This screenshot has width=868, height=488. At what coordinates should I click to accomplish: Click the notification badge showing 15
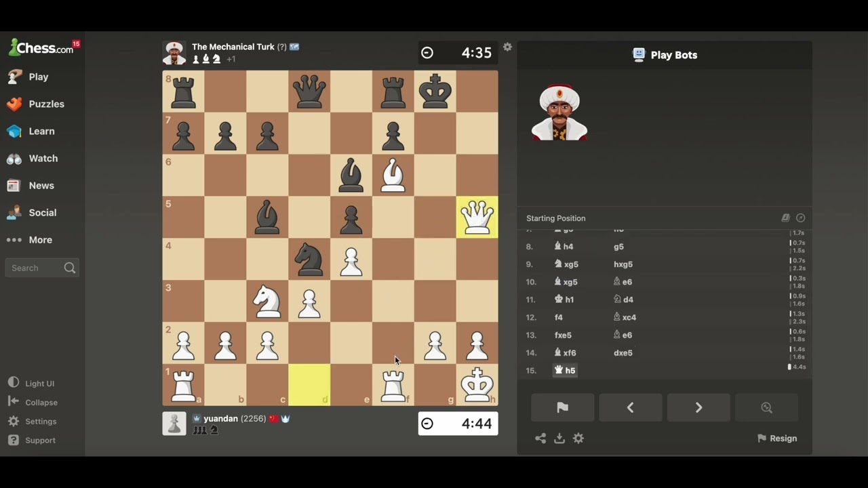[x=76, y=43]
